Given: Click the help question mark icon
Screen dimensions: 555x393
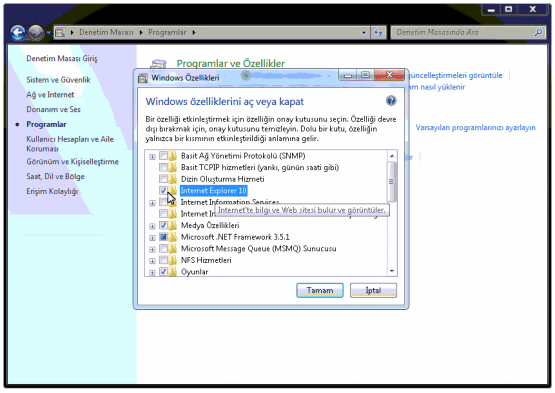Looking at the screenshot, I should pyautogui.click(x=391, y=101).
